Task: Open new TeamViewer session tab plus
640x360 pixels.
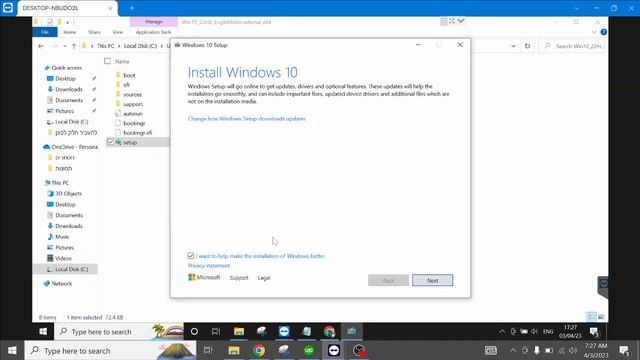Action: pos(132,8)
